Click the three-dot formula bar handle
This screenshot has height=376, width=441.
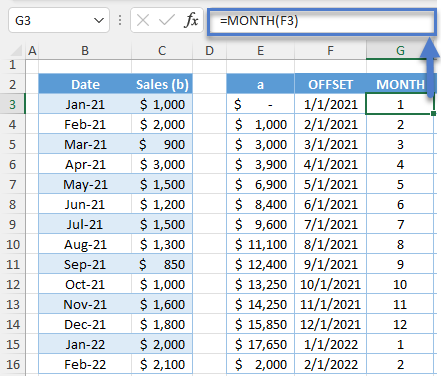pyautogui.click(x=120, y=20)
